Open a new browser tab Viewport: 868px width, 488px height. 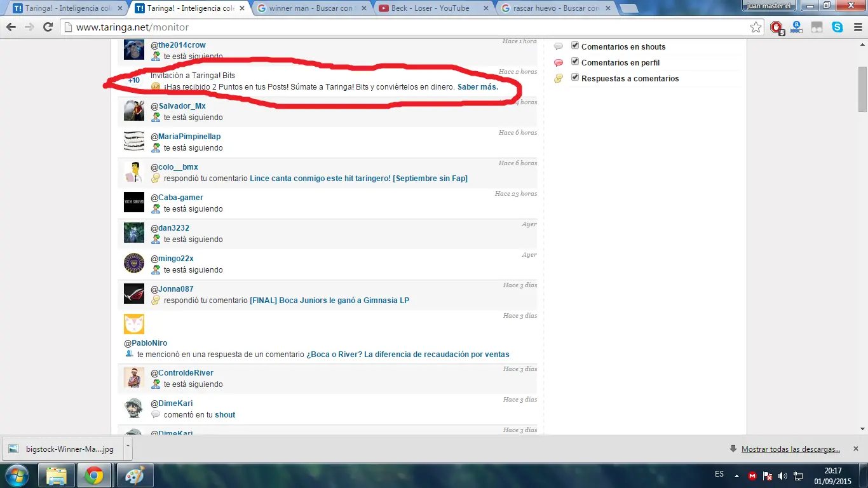[x=628, y=8]
